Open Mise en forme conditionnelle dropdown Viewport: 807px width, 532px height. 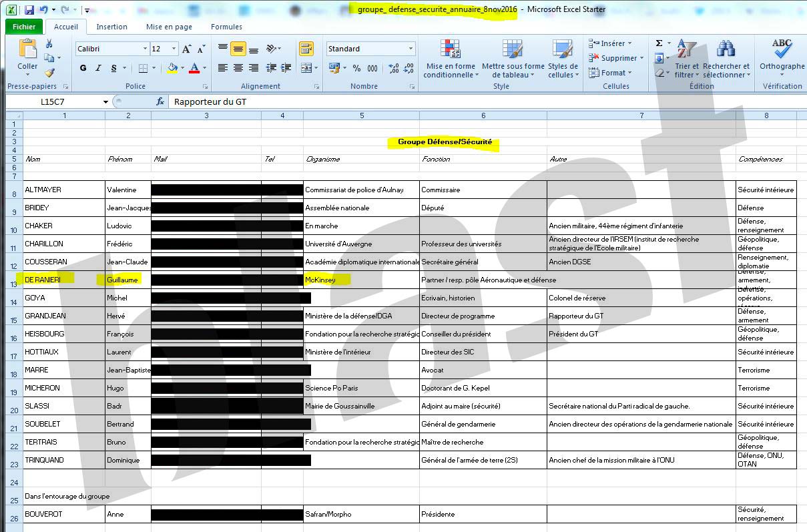click(x=451, y=59)
